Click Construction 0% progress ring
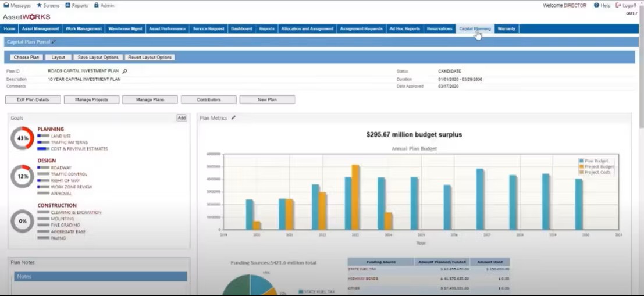The height and width of the screenshot is (296, 644). point(22,221)
